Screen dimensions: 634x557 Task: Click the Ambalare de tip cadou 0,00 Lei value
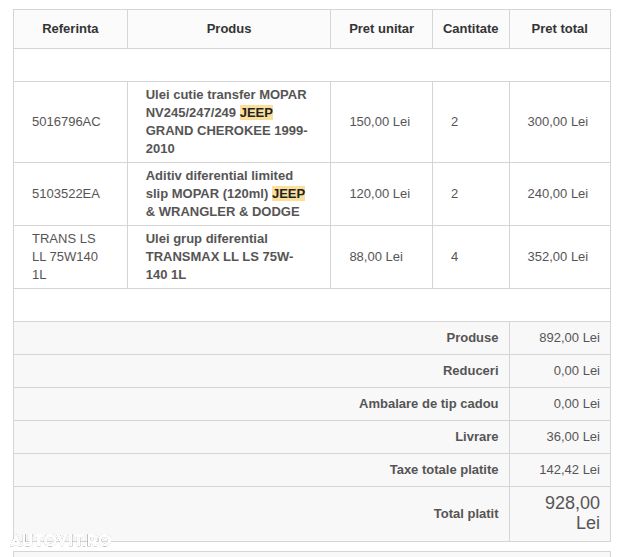[x=577, y=404]
